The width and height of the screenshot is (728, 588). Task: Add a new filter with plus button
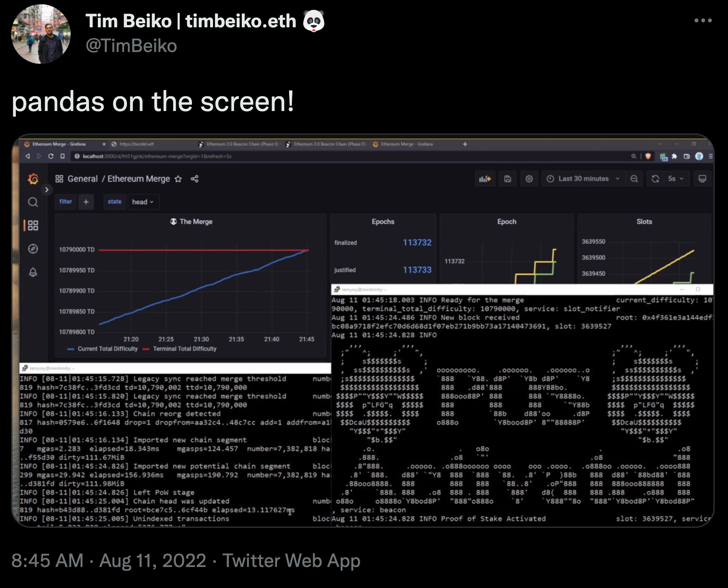(86, 202)
